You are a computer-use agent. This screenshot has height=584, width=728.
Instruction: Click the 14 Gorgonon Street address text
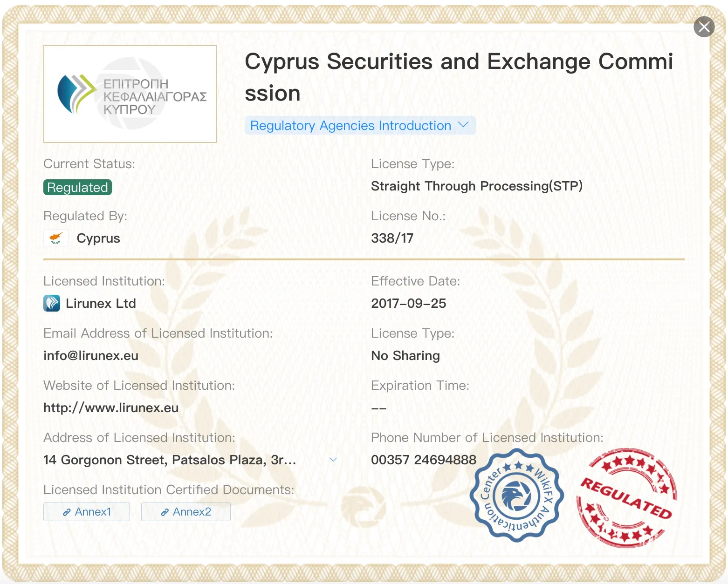[170, 460]
